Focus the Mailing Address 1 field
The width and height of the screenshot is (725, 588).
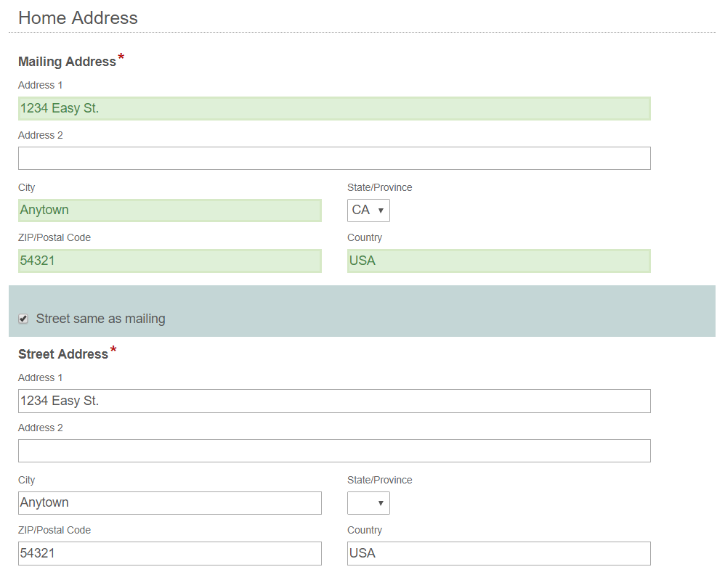(x=334, y=109)
